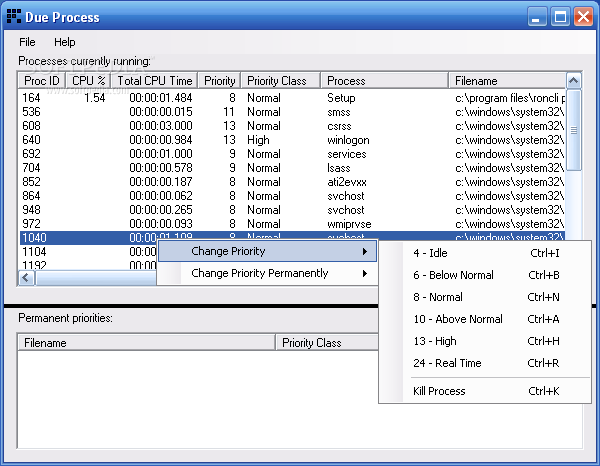Screen dimensions: 600x466
Task: Sort by Total CPU Time column header
Action: 155,81
